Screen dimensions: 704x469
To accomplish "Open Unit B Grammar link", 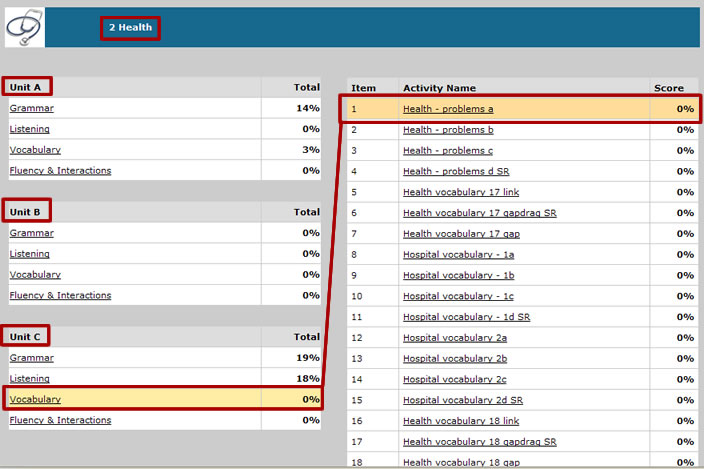I will coord(32,233).
